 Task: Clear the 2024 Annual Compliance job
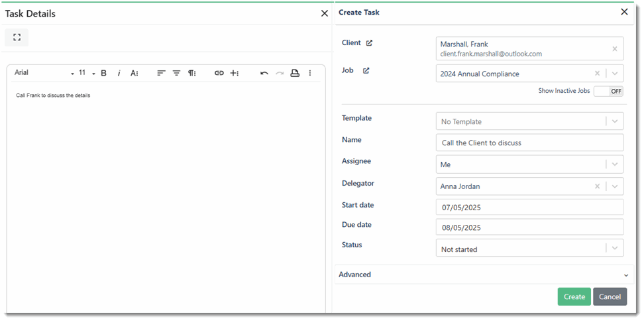[x=597, y=74]
